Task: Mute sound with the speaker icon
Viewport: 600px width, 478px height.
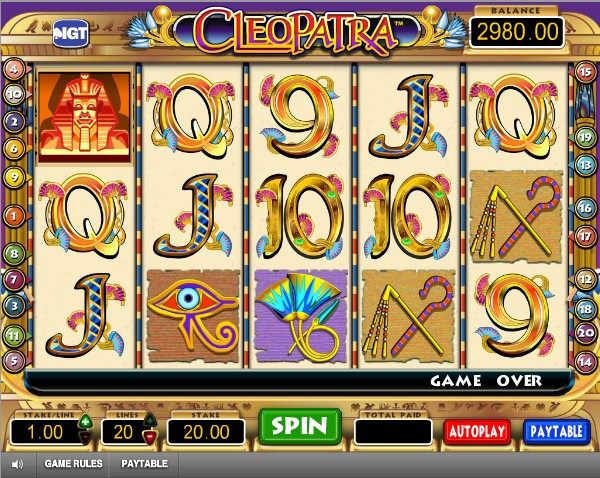Action: (x=17, y=464)
